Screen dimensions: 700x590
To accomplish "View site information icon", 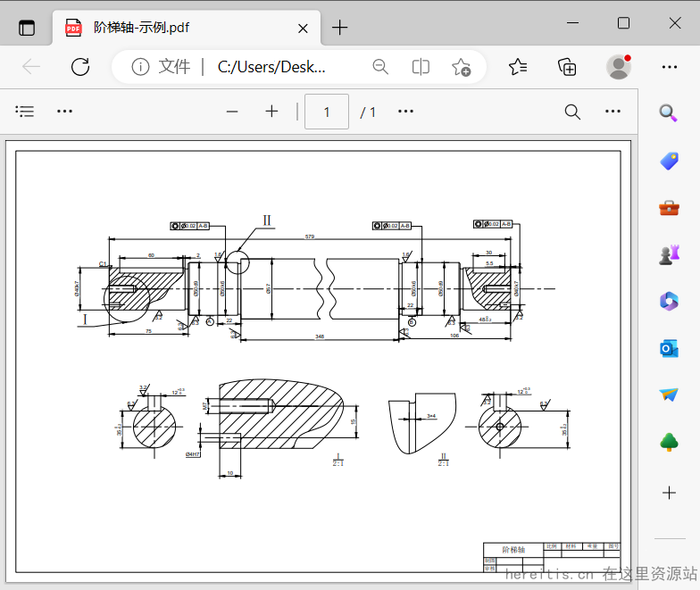I will click(140, 67).
